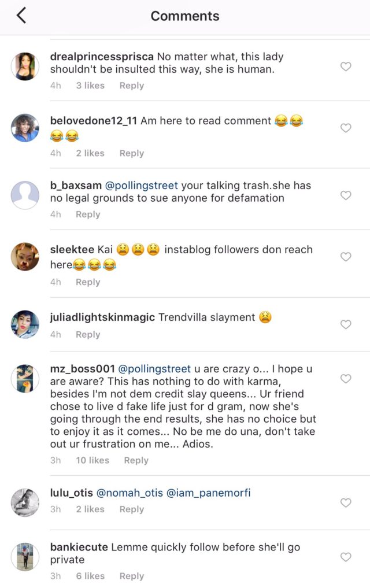This screenshot has height=588, width=370.
Task: Tap the back arrow to exit Comments
Action: coord(21,16)
